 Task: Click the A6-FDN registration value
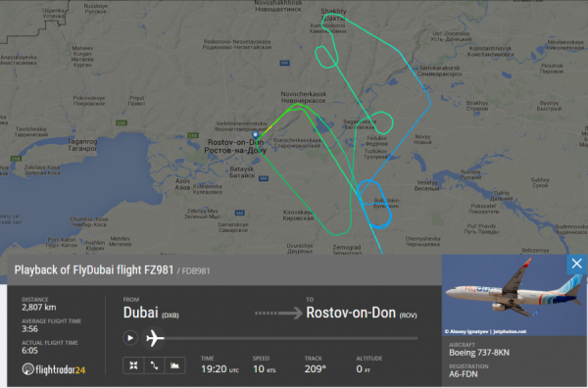click(x=464, y=373)
